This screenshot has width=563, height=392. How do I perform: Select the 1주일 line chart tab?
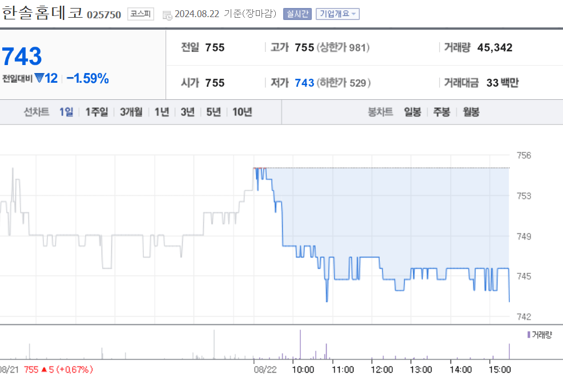96,112
